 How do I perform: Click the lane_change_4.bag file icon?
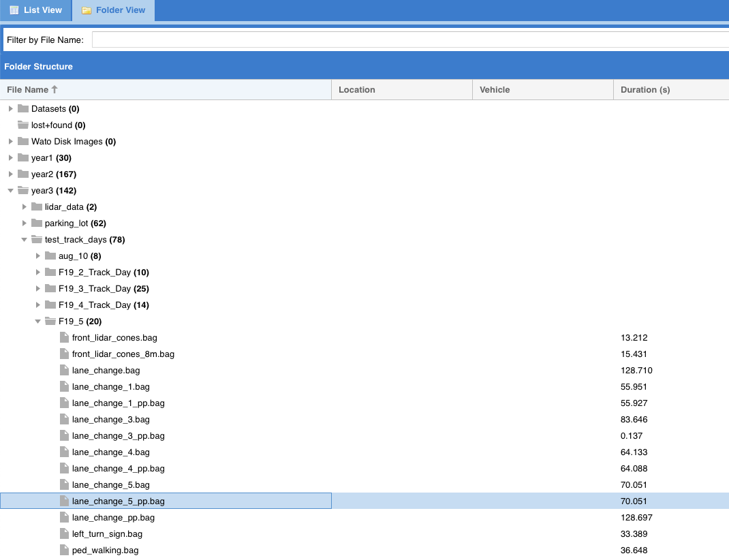[64, 452]
